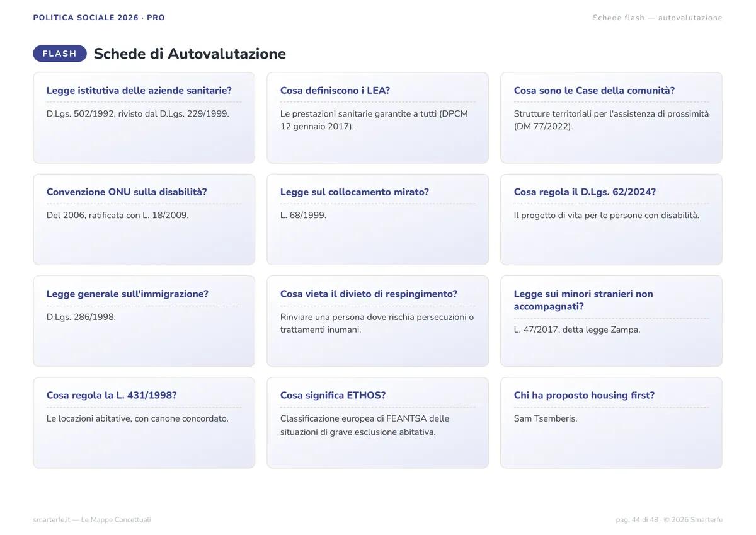The image size is (756, 535).
Task: Click question 'Cosa regola la L. 431/1998?'
Action: pos(112,395)
